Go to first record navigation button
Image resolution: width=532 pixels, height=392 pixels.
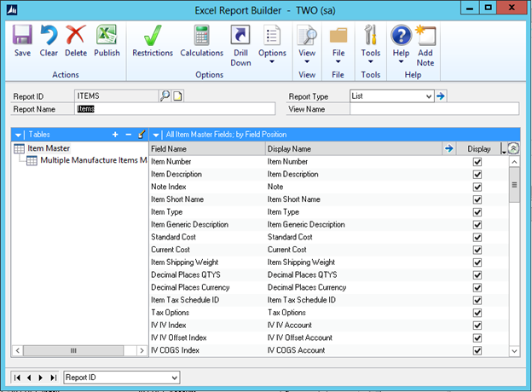coord(18,378)
